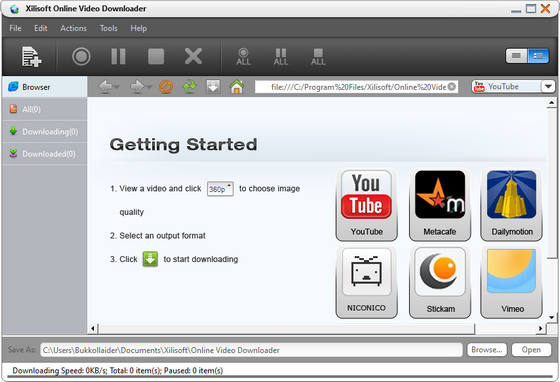Refresh the browser page with the green arrows
Image resolution: width=560 pixels, height=382 pixels.
click(x=190, y=87)
